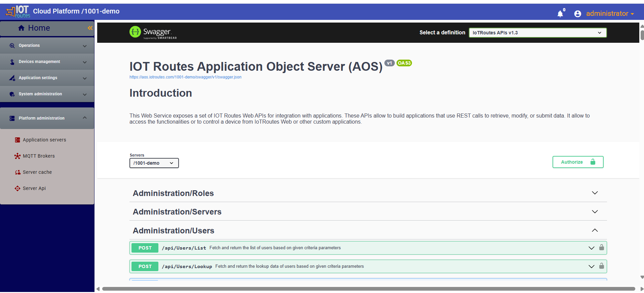Expand Devices management section

click(x=47, y=62)
